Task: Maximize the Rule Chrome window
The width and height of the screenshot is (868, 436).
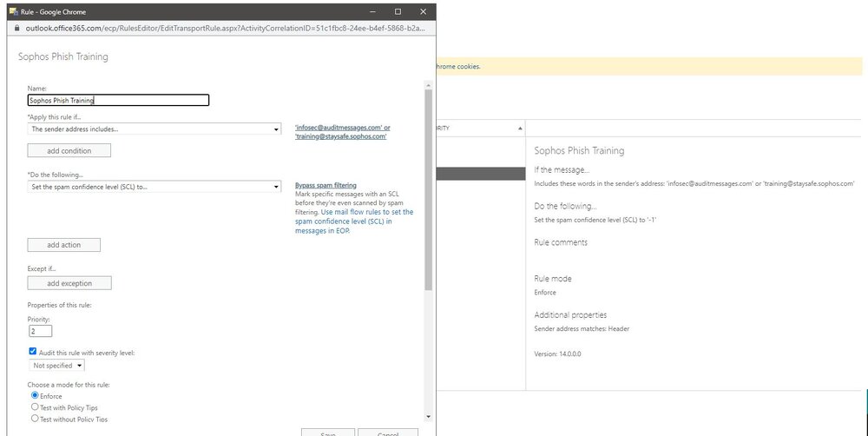Action: (398, 11)
